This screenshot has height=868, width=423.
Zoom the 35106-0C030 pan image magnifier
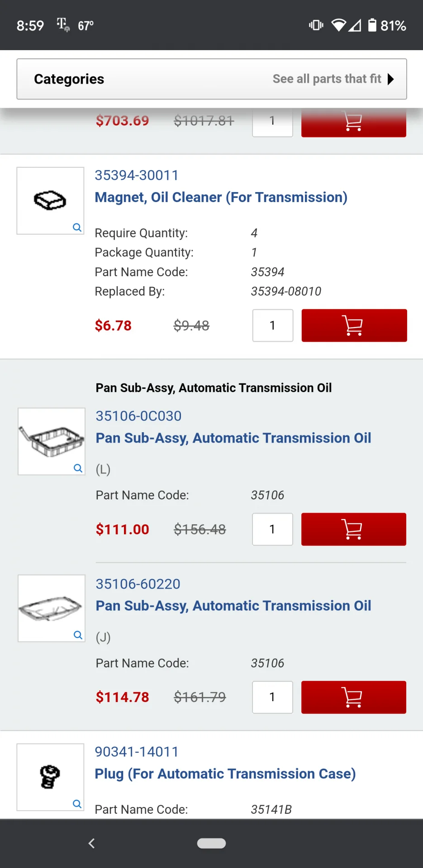(x=78, y=468)
